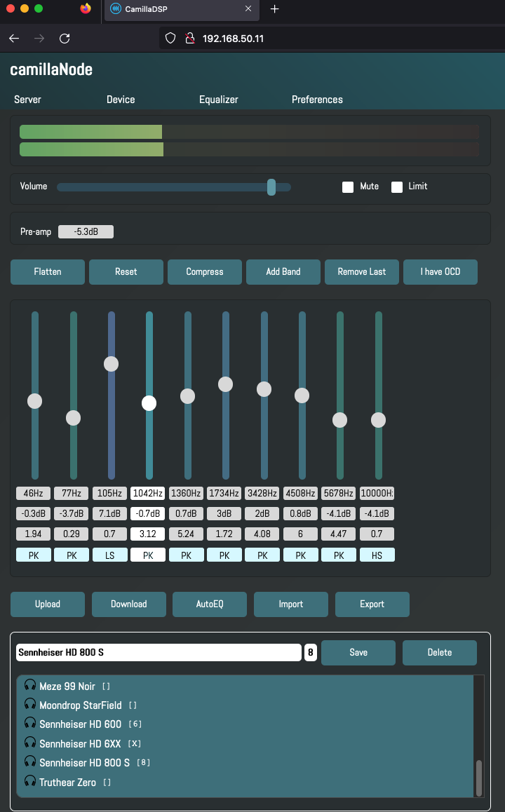Click the PK filter type of 46Hz band
The height and width of the screenshot is (812, 505).
[34, 555]
